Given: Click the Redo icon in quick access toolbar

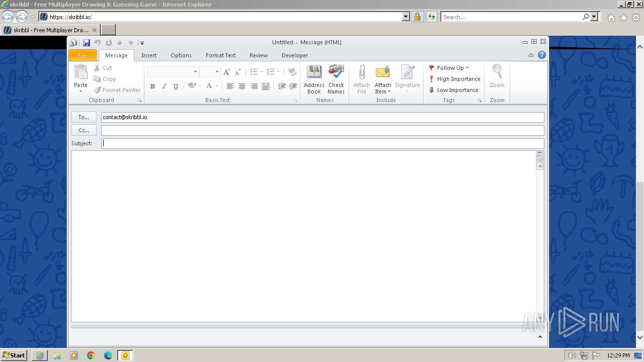Looking at the screenshot, I should pyautogui.click(x=109, y=43).
